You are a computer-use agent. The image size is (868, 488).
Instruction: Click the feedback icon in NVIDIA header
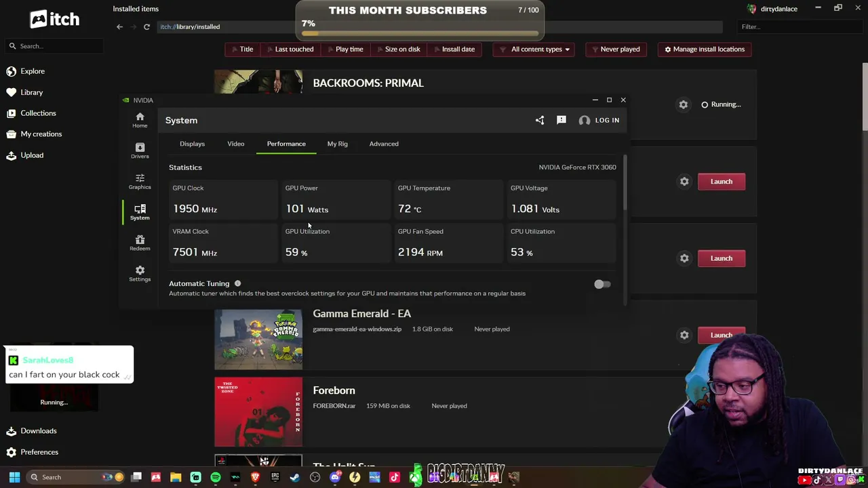coord(561,120)
